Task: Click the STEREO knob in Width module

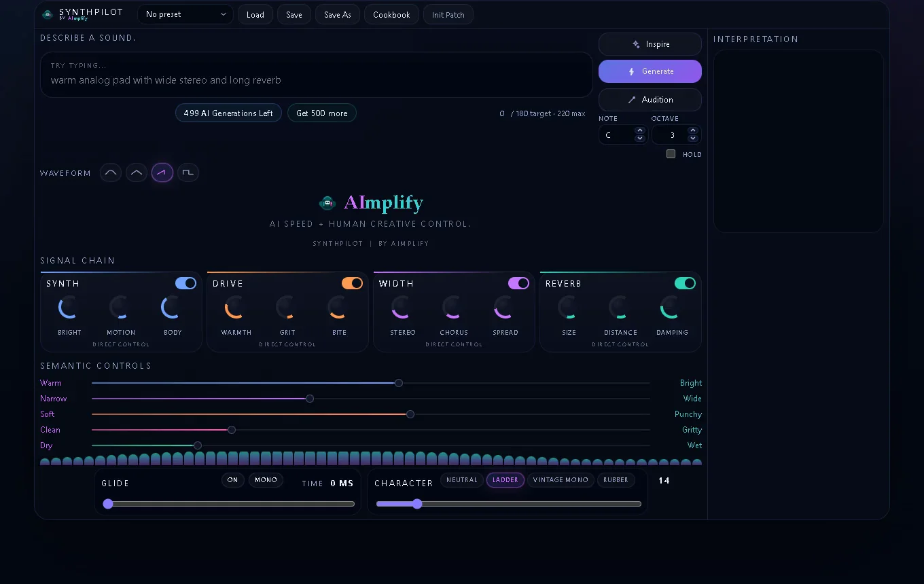Action: (402, 308)
